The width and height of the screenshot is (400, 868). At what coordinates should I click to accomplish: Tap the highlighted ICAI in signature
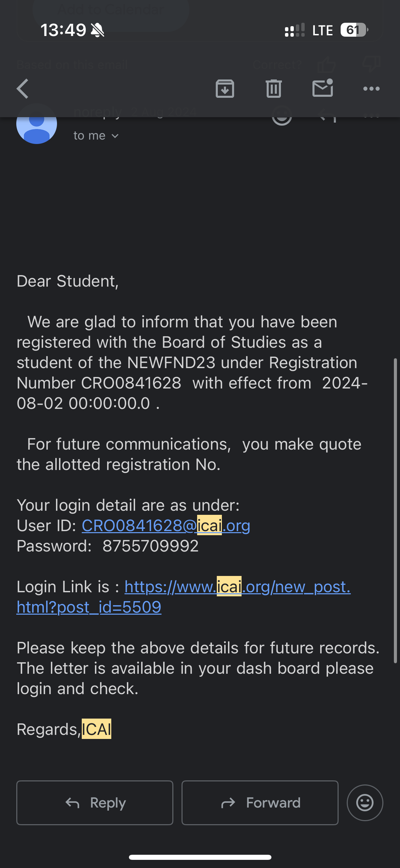point(96,729)
